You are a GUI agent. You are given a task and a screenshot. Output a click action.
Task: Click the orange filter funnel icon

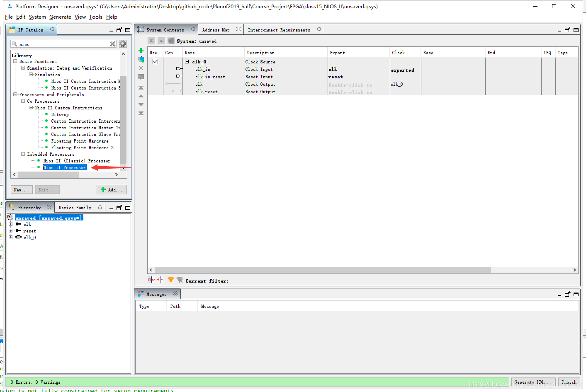[170, 280]
